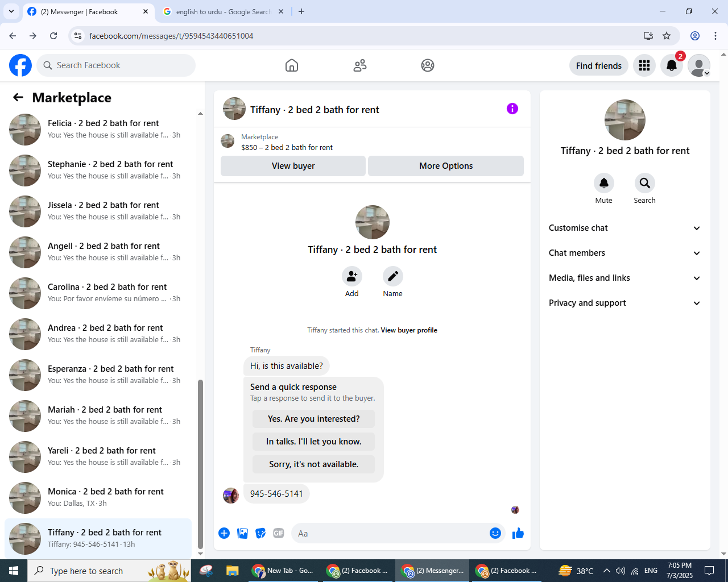
Task: Show hidden system tray icons chevron
Action: click(x=607, y=571)
